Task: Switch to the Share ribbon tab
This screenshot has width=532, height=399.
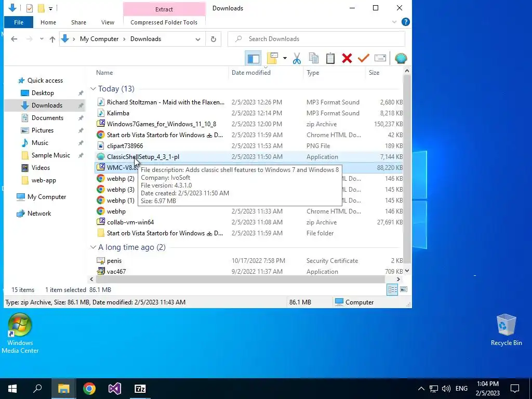Action: pyautogui.click(x=78, y=22)
